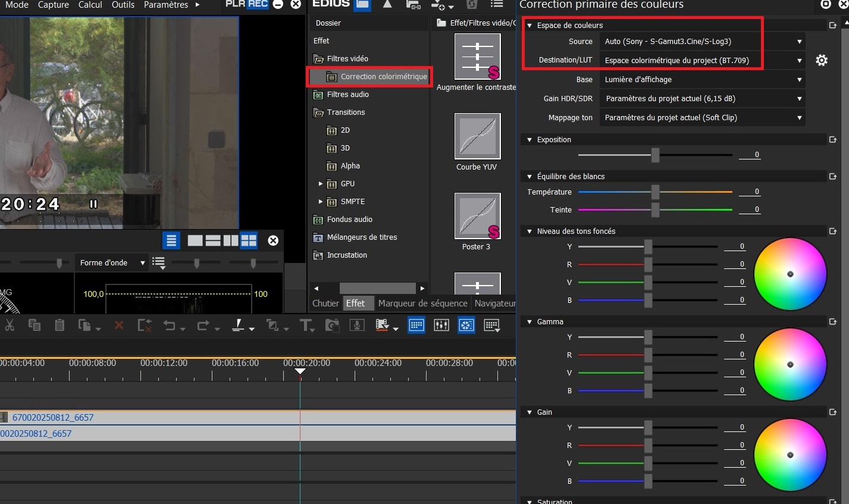849x504 pixels.
Task: Click the Add cut point icon
Action: (239, 325)
